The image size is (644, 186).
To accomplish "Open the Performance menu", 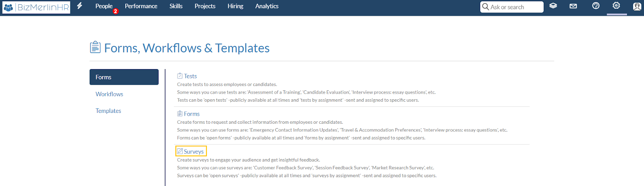I will (141, 6).
